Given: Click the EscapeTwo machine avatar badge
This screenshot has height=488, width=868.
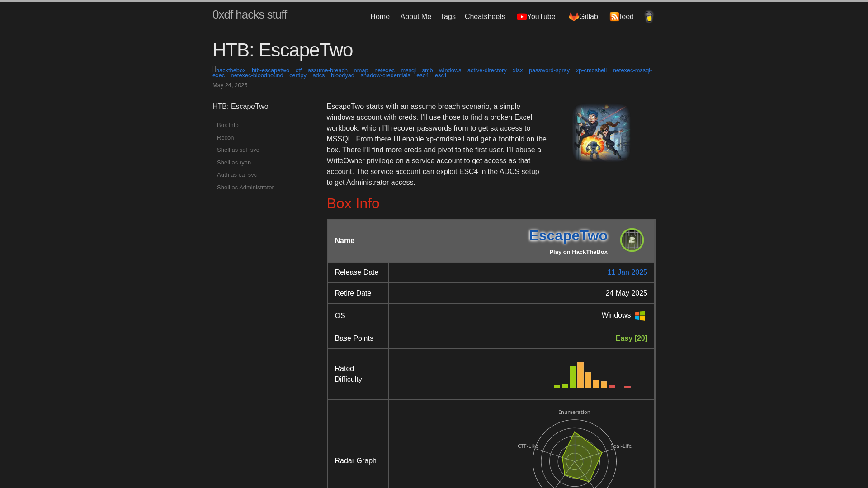Looking at the screenshot, I should click(632, 240).
